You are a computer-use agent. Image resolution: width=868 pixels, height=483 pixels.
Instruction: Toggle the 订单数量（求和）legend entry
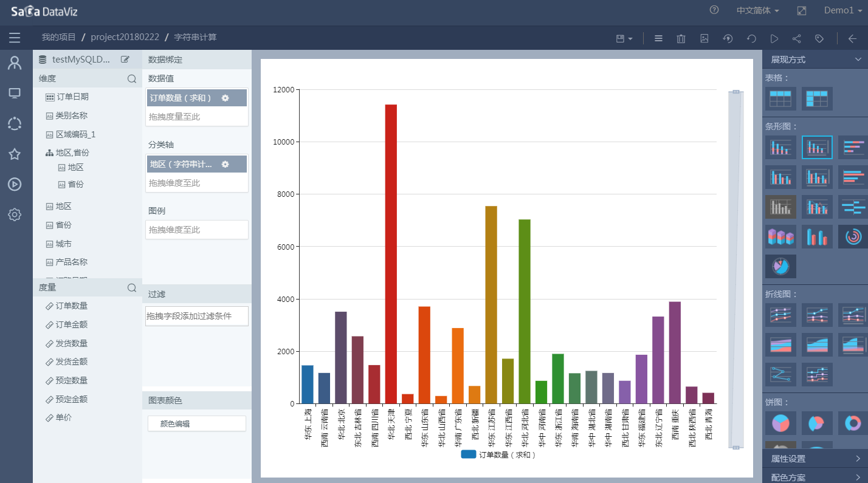pyautogui.click(x=498, y=454)
